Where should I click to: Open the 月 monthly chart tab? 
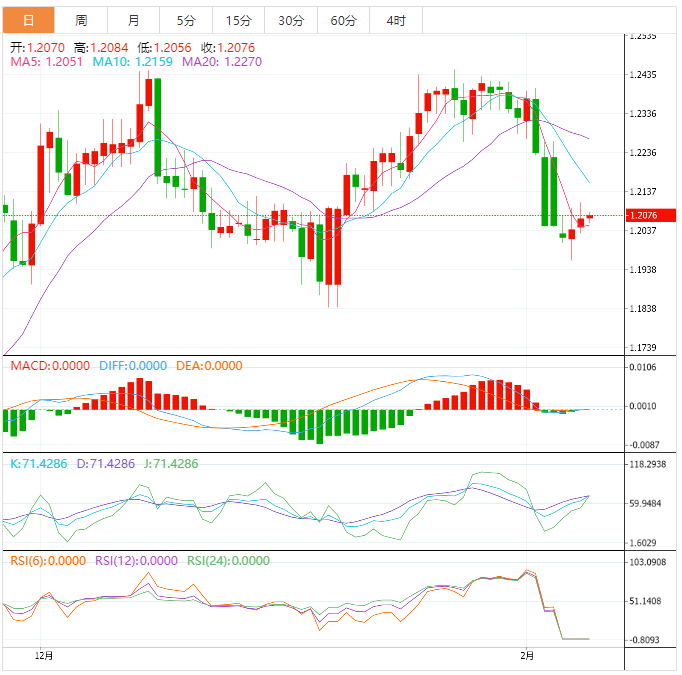[x=134, y=20]
